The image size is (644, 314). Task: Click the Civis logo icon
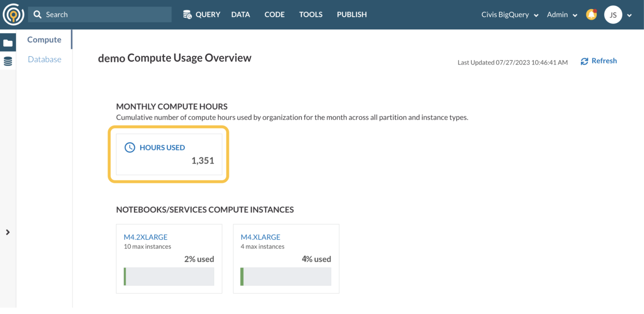(13, 14)
